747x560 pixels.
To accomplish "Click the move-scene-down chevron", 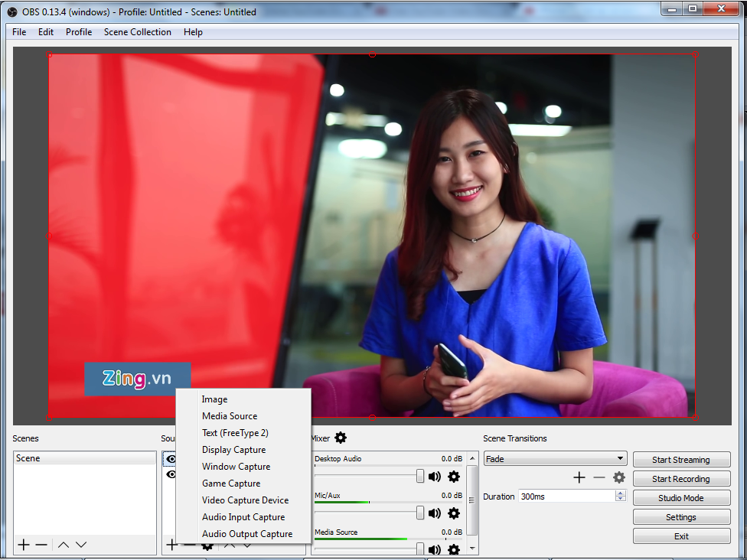I will 80,545.
